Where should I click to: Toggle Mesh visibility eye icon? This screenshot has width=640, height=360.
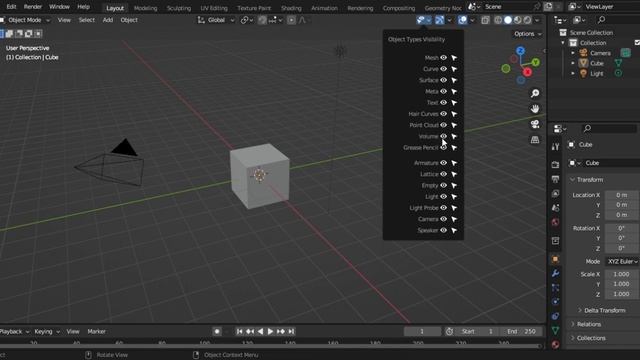tap(443, 58)
